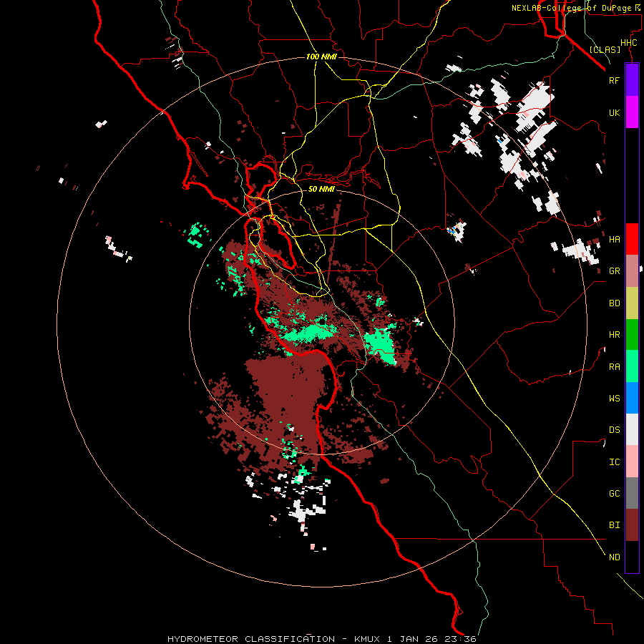Click the '1 JAN 26 23:36' timestamp

(431, 639)
